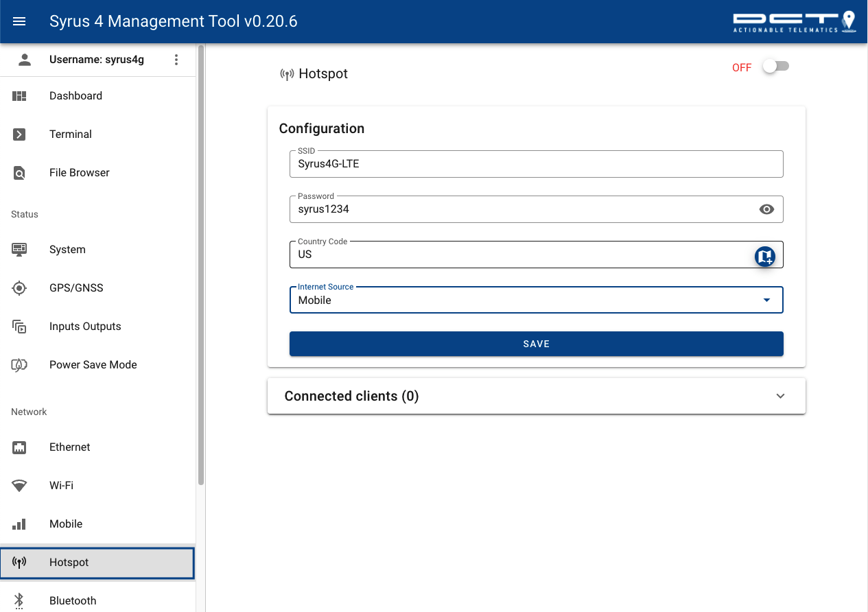The image size is (868, 612).
Task: Click the 'Network' section label
Action: [x=29, y=412]
